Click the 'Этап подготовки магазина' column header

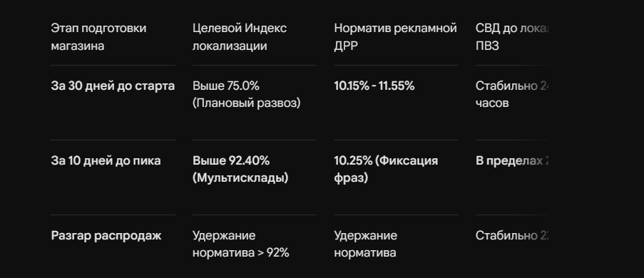coord(98,37)
